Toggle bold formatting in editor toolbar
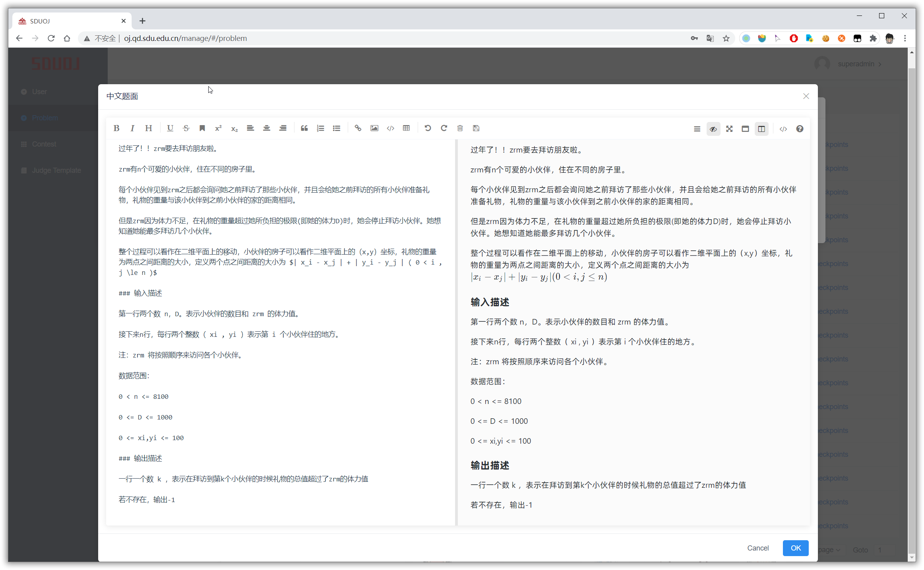 click(x=116, y=128)
